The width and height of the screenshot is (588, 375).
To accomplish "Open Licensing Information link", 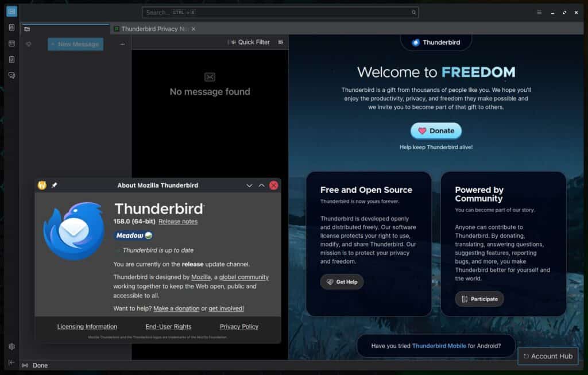I will click(87, 327).
